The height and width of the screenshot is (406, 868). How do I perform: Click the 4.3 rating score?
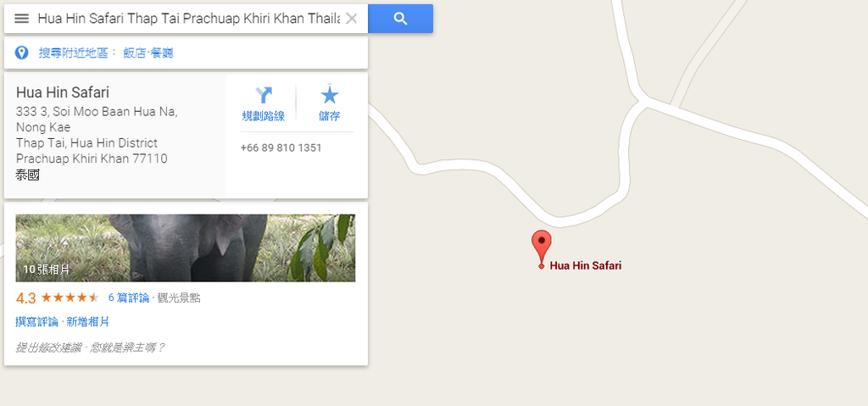pos(25,298)
